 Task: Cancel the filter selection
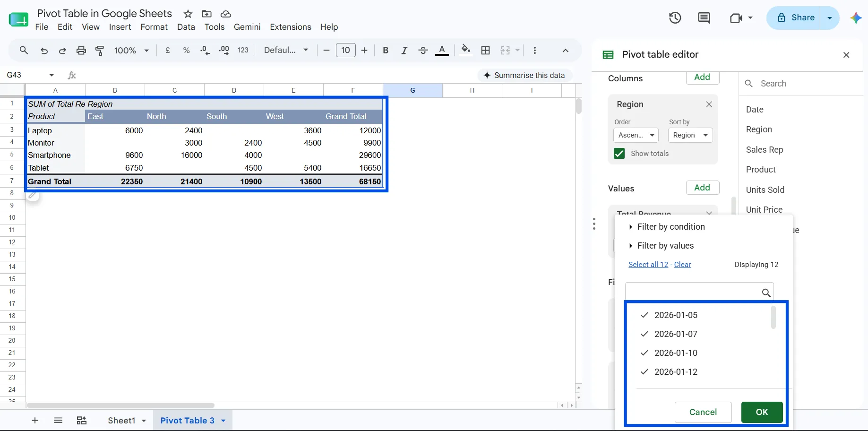(703, 412)
